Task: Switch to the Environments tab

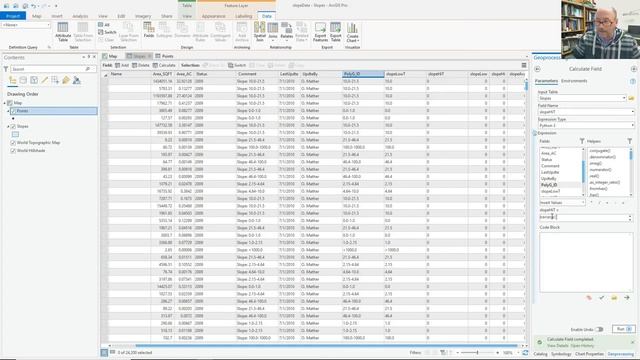Action: (x=574, y=81)
